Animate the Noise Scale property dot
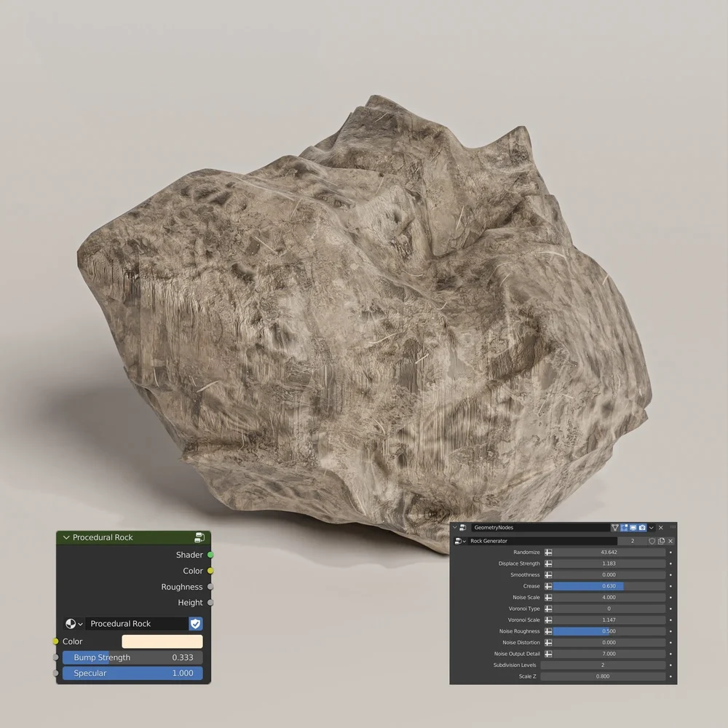Image resolution: width=728 pixels, height=728 pixels. click(670, 598)
